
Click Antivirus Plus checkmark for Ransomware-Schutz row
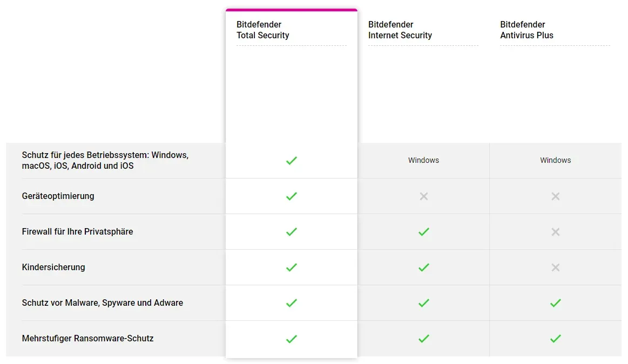(x=556, y=339)
